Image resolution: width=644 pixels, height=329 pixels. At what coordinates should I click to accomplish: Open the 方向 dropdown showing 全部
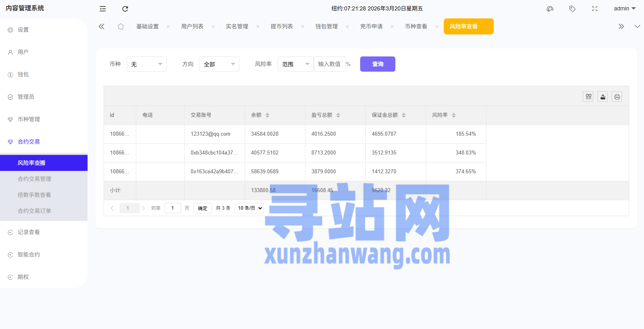[x=219, y=64]
